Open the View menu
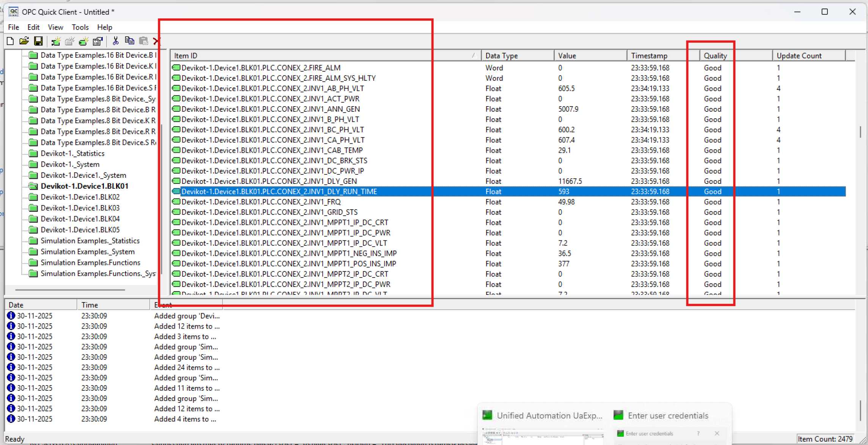Viewport: 868px width, 445px height. click(x=55, y=27)
